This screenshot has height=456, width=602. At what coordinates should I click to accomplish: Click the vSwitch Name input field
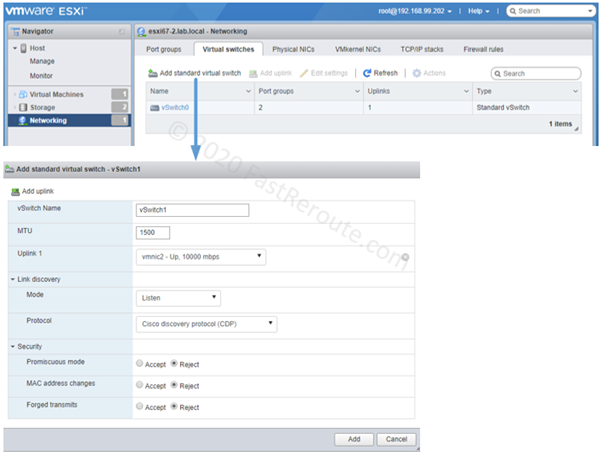pyautogui.click(x=192, y=210)
